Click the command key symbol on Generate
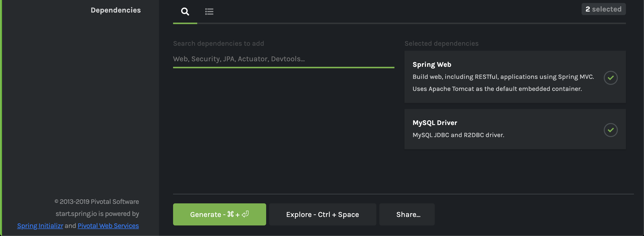The height and width of the screenshot is (236, 644). tap(230, 214)
